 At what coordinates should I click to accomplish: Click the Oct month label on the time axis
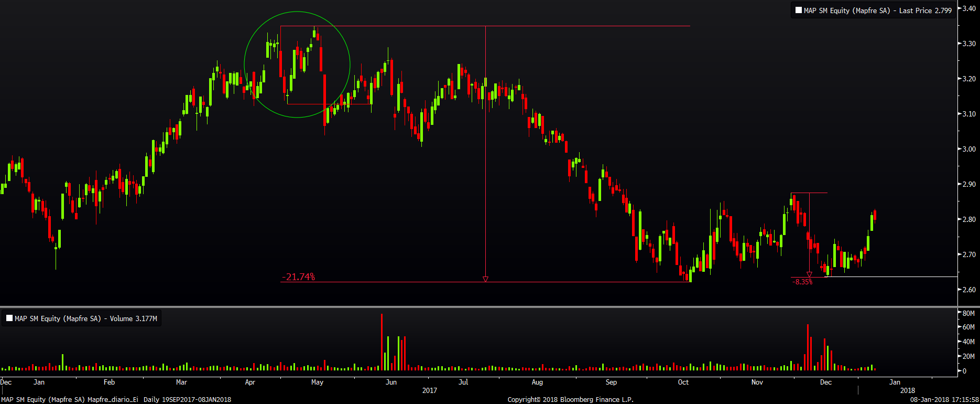click(x=683, y=382)
